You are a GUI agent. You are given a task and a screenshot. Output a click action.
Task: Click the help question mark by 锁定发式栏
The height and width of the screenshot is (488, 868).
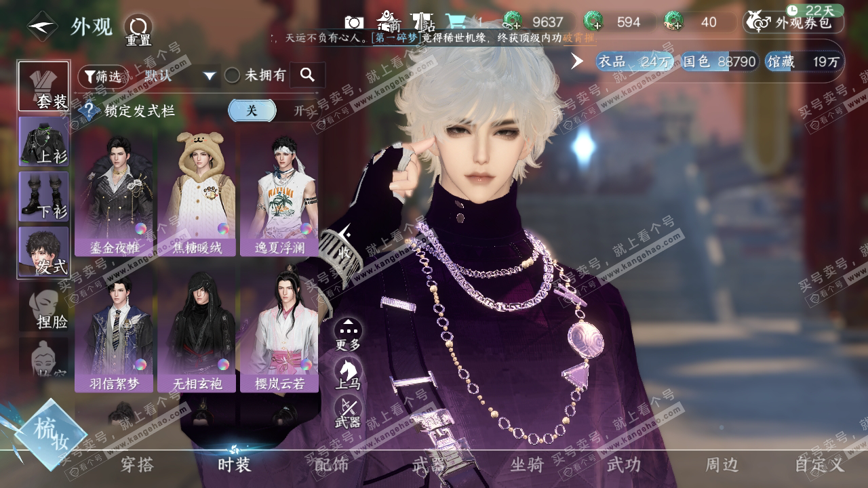point(89,110)
